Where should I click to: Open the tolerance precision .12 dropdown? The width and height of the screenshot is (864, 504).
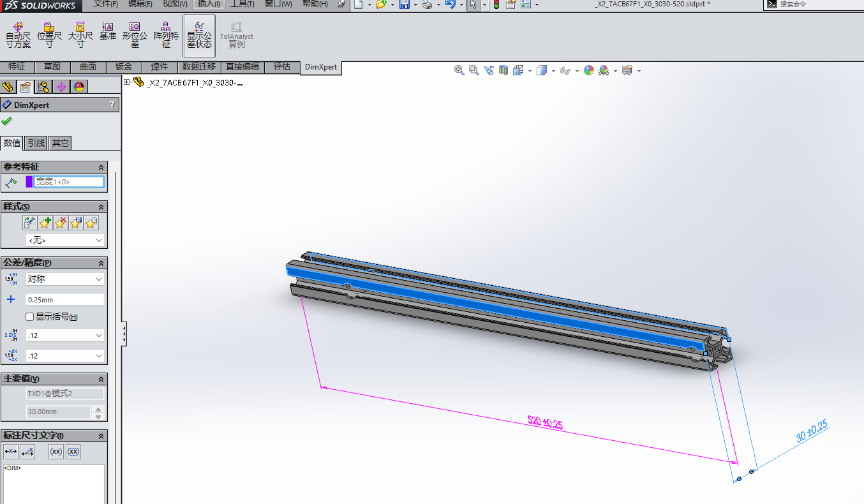click(x=65, y=355)
